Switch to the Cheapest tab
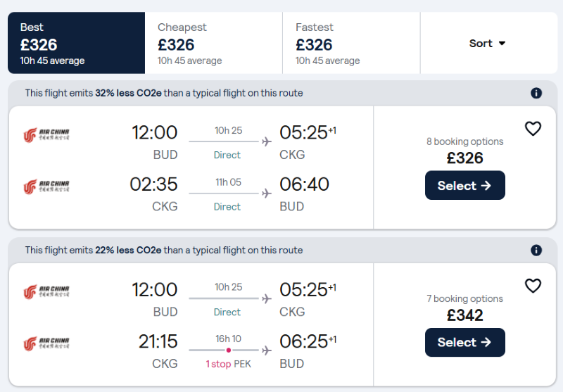 click(213, 44)
